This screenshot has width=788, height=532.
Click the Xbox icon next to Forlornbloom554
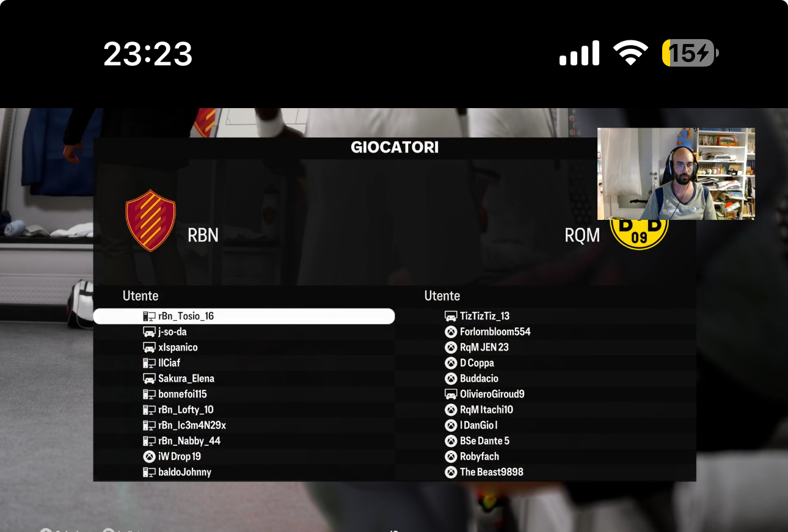451,332
